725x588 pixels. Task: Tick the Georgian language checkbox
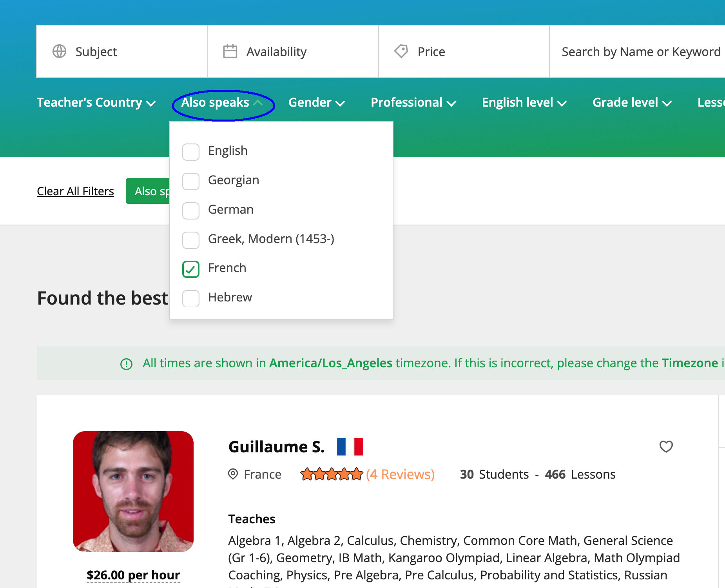191,181
